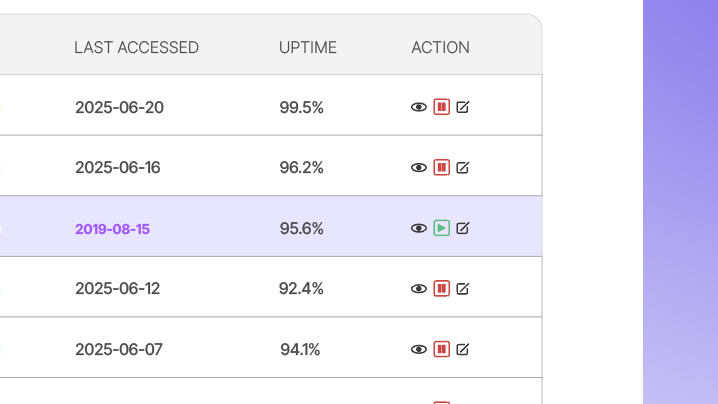Pause the service accessed 2025-06-07
The height and width of the screenshot is (404, 718).
click(441, 350)
